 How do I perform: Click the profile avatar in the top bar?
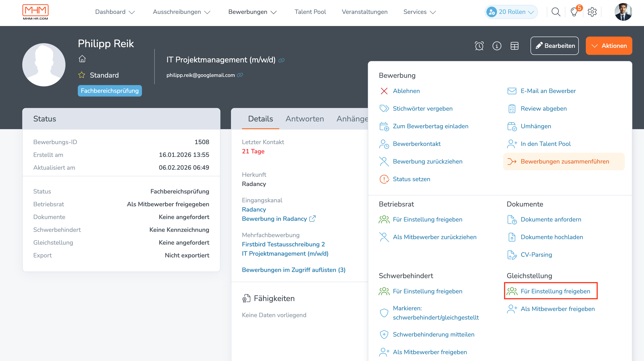point(624,12)
